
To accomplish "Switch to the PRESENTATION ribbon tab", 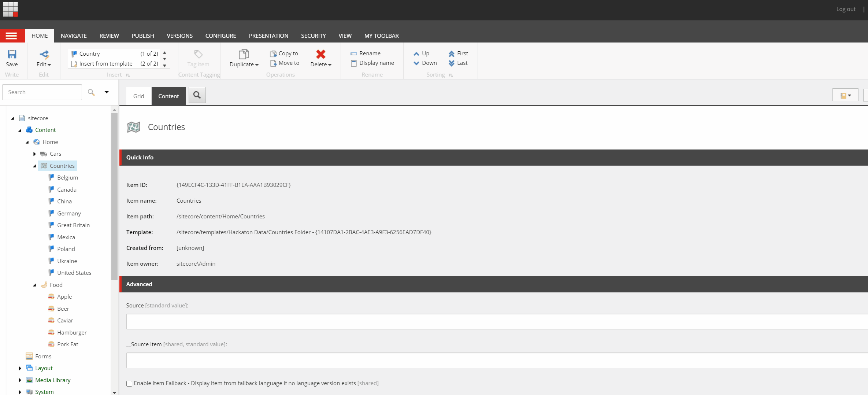I will [268, 36].
